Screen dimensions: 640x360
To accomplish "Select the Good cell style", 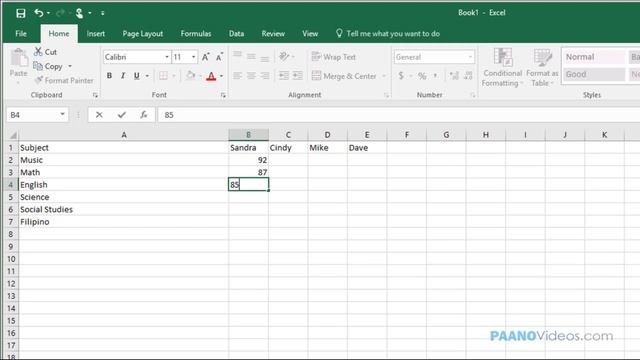I will tap(594, 74).
